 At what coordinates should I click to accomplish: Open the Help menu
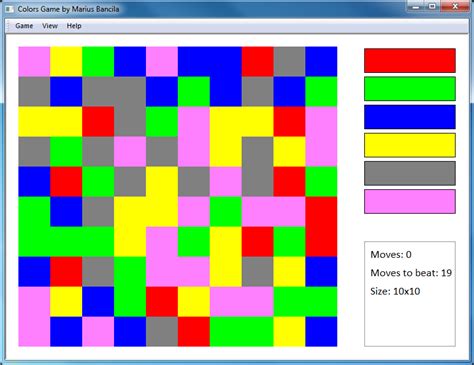click(x=74, y=26)
